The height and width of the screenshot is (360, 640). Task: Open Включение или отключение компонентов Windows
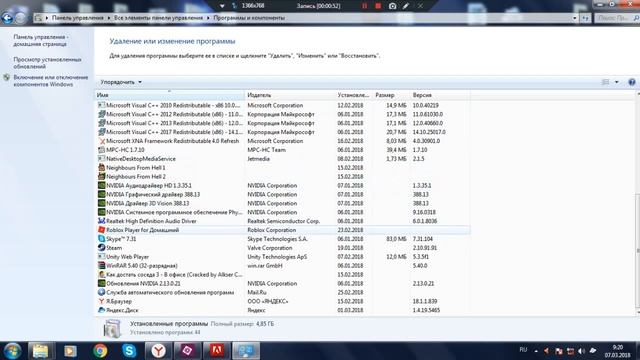[51, 81]
